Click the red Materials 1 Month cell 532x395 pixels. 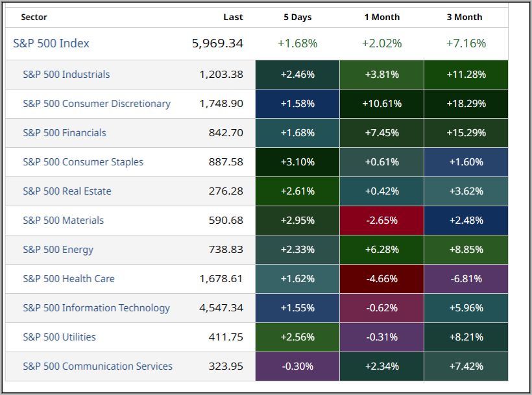[x=381, y=221]
